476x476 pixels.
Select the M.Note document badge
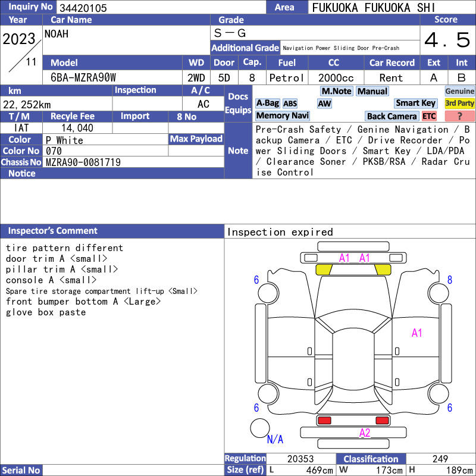336,91
